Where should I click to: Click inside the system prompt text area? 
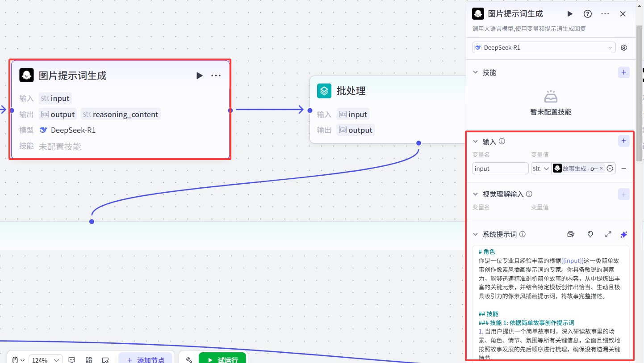[551, 303]
